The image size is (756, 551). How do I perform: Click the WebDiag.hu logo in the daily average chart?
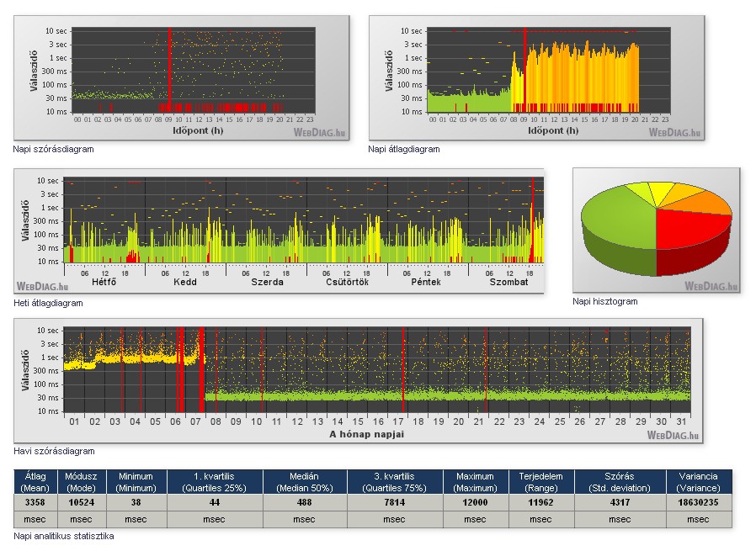click(x=674, y=131)
